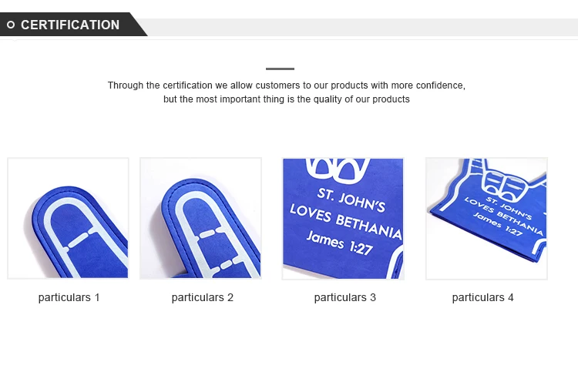
Task: Click the circle bullet icon beside CERTIFICATION
Action: [11, 25]
